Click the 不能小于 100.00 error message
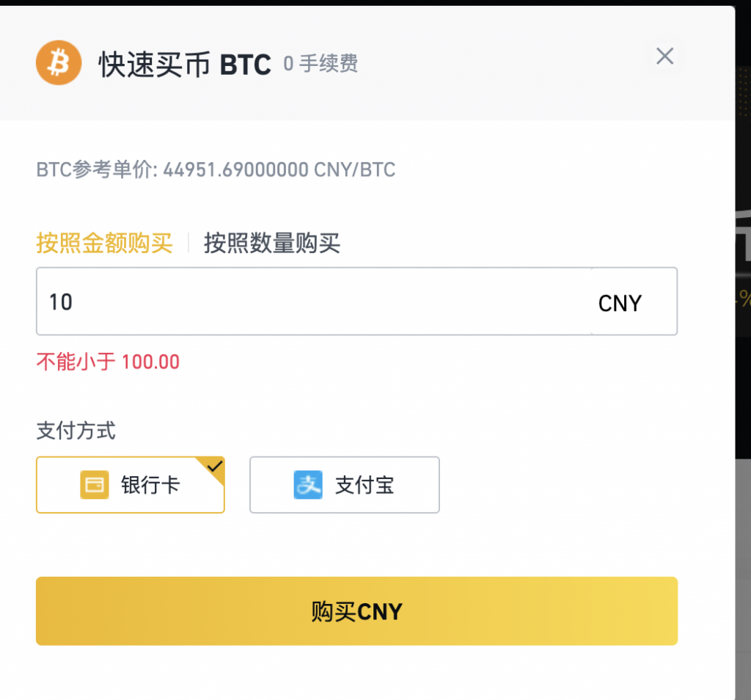 pyautogui.click(x=108, y=361)
